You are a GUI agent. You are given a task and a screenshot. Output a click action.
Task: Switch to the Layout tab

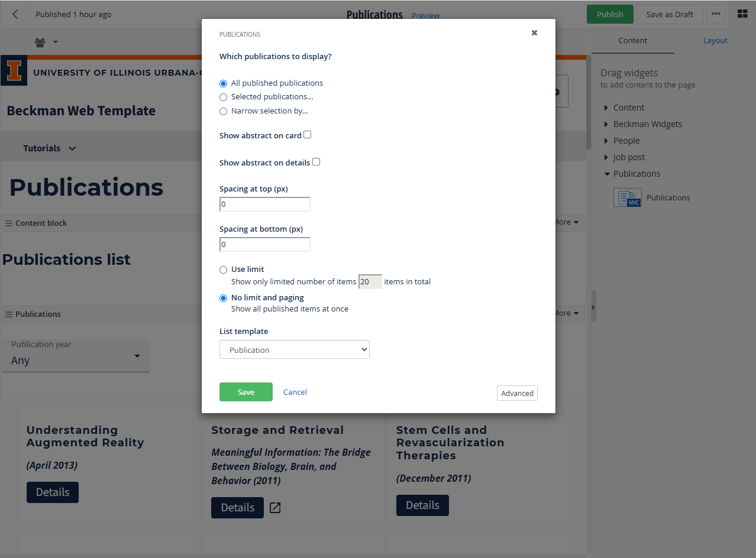point(715,40)
